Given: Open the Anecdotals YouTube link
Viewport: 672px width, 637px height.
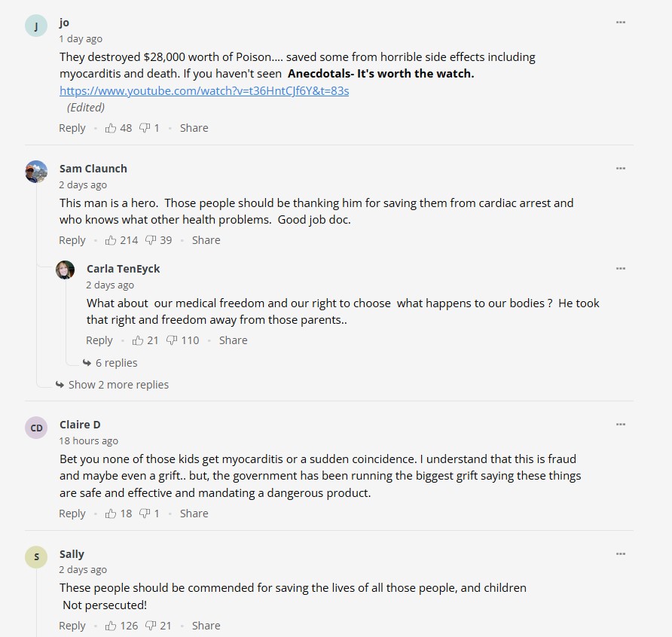Looking at the screenshot, I should coord(204,91).
